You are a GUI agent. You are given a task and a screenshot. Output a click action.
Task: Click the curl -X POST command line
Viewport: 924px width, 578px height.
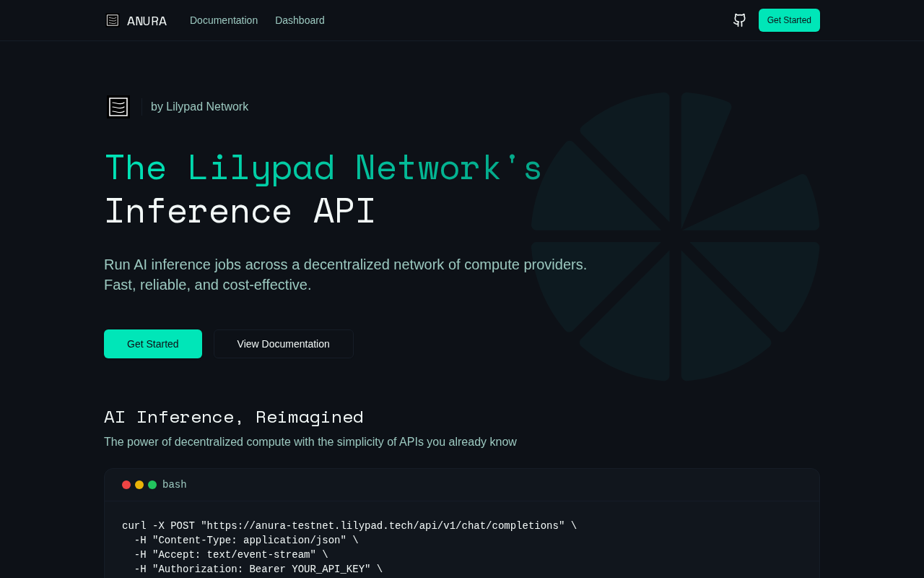pos(349,526)
